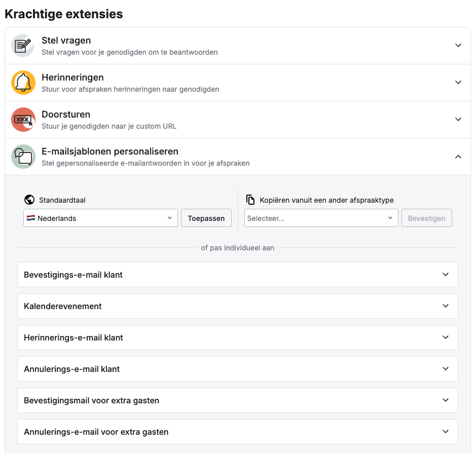Click the E-mailsjablonen speech bubbles icon
Image resolution: width=476 pixels, height=453 pixels.
click(x=23, y=157)
